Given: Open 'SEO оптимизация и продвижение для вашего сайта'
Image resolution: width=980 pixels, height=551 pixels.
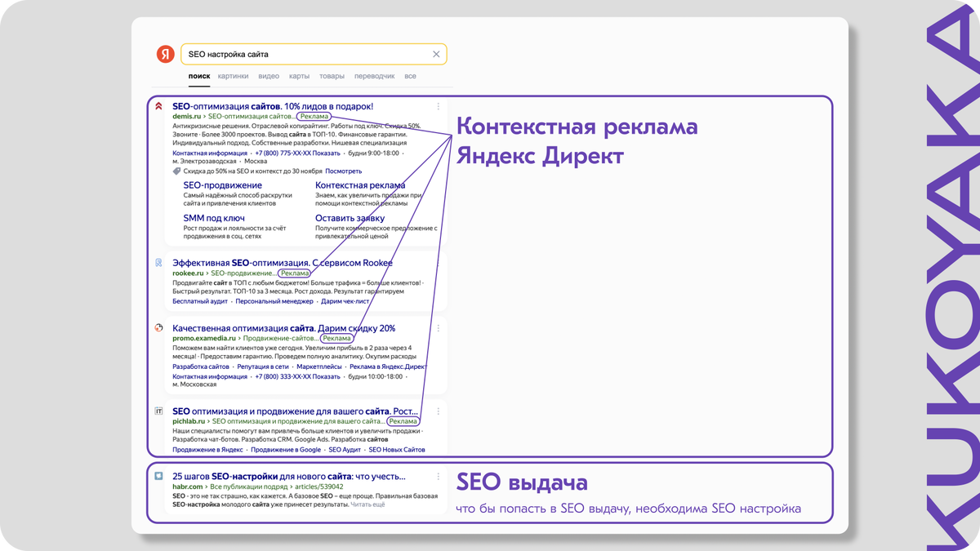Looking at the screenshot, I should tap(295, 411).
